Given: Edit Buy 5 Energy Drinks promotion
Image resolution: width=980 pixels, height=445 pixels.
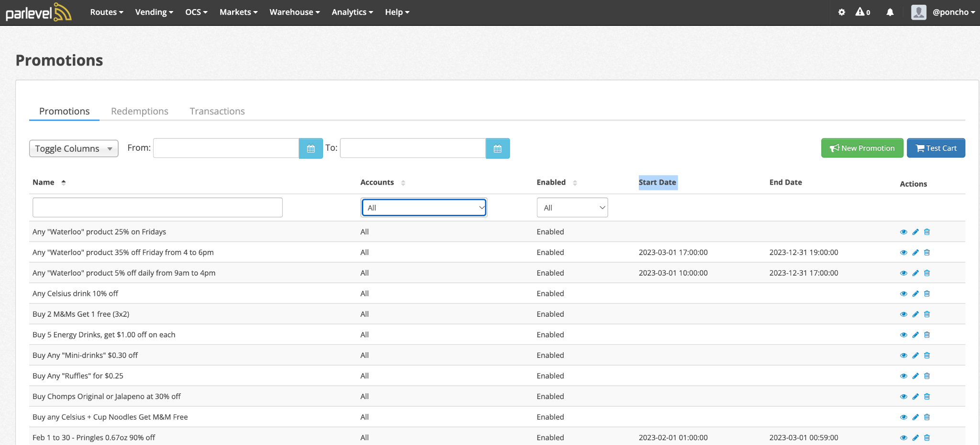Looking at the screenshot, I should click(915, 334).
